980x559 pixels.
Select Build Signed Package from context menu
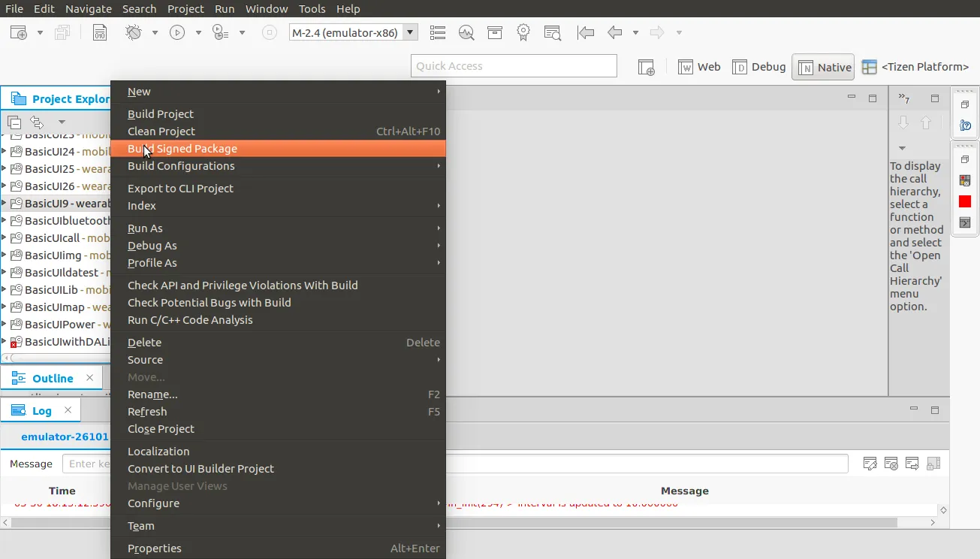point(278,149)
